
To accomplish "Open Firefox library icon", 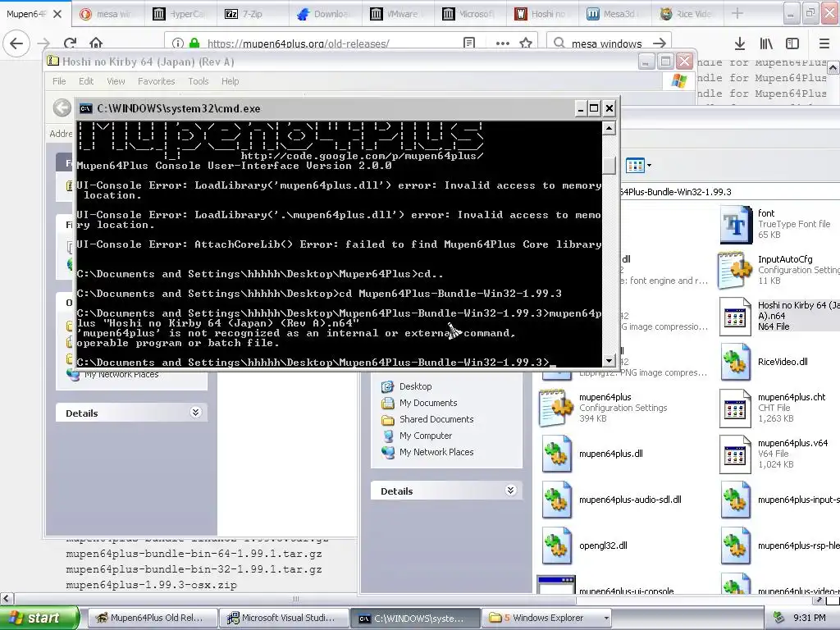I will pyautogui.click(x=766, y=43).
